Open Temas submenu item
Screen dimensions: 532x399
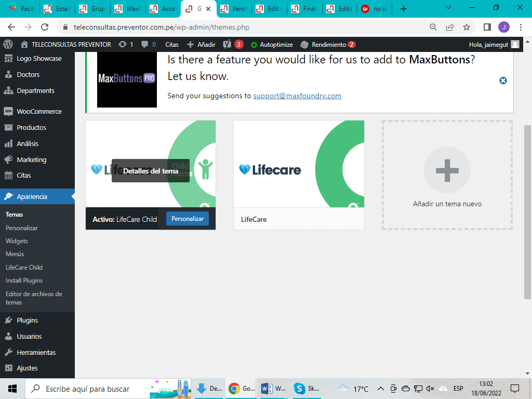click(14, 215)
